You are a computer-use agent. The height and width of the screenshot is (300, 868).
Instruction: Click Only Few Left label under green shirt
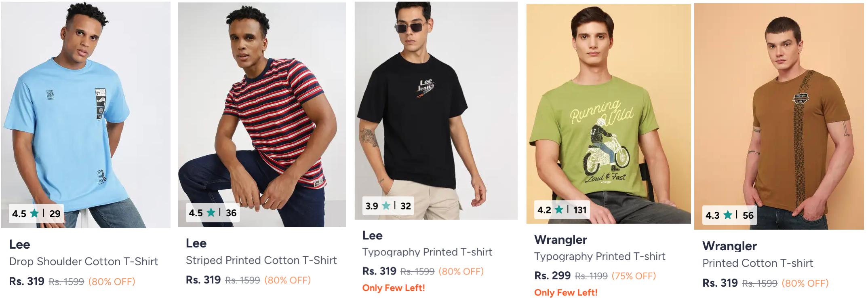(x=565, y=292)
